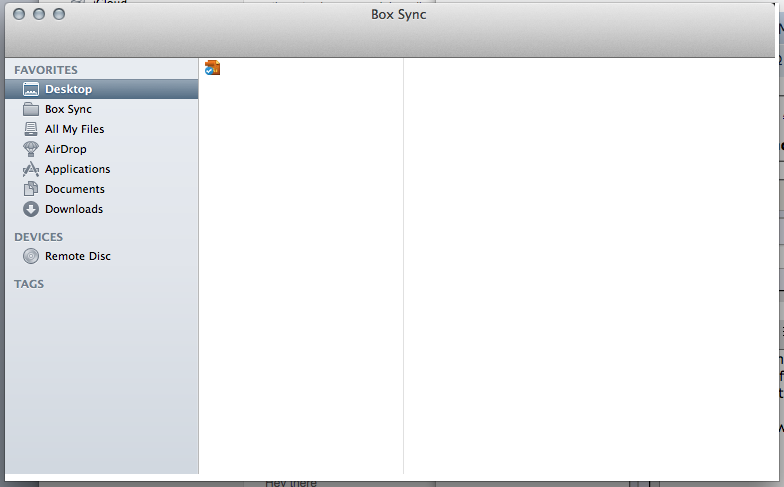Viewport: 784px width, 487px height.
Task: Select the orange synced file icon
Action: coord(212,68)
